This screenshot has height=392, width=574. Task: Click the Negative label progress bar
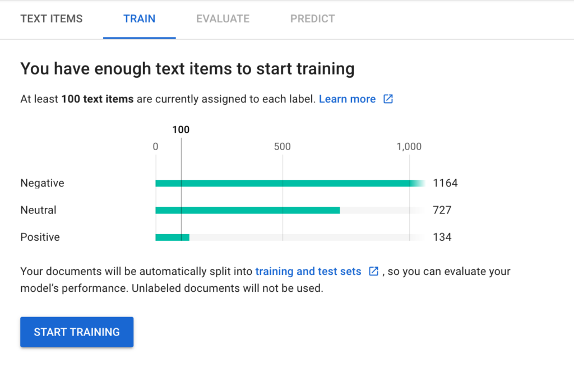tap(290, 183)
